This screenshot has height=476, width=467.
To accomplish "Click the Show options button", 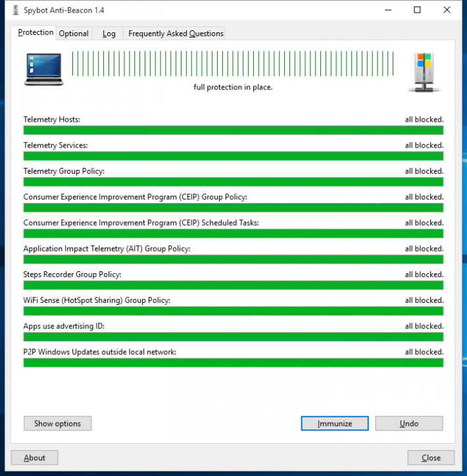I will (x=58, y=423).
